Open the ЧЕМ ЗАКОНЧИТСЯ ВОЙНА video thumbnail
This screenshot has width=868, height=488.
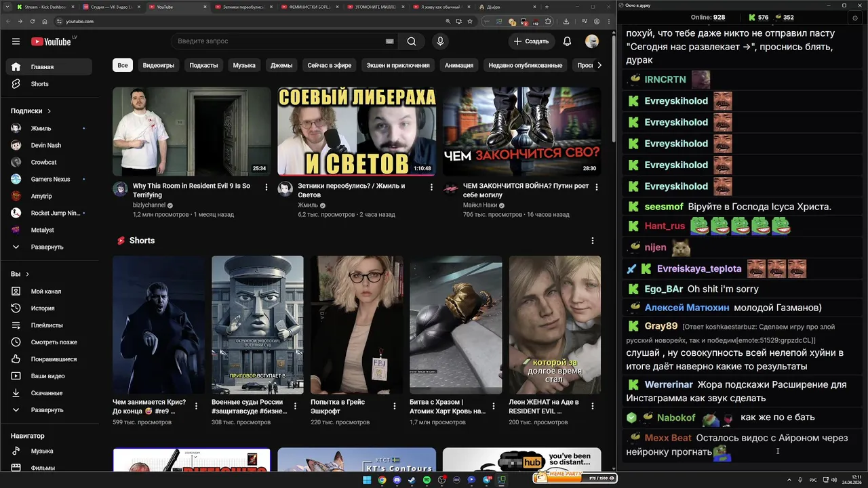coord(522,131)
